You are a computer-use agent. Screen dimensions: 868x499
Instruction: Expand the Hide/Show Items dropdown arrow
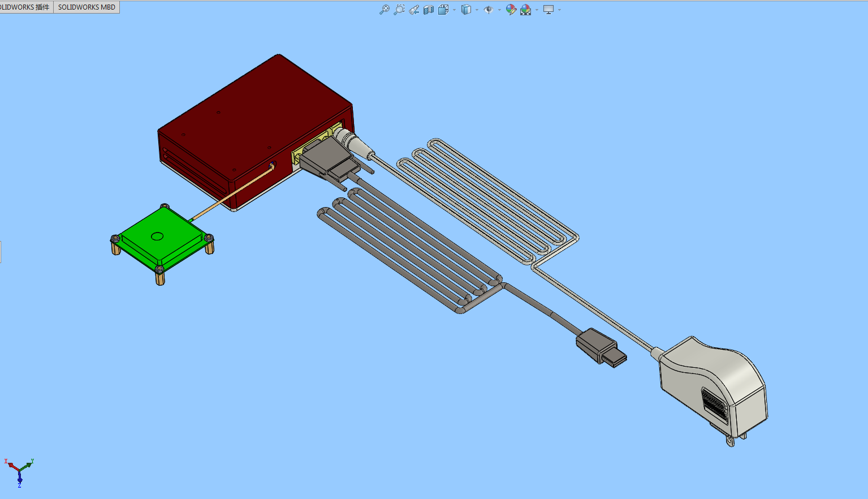[x=499, y=10]
